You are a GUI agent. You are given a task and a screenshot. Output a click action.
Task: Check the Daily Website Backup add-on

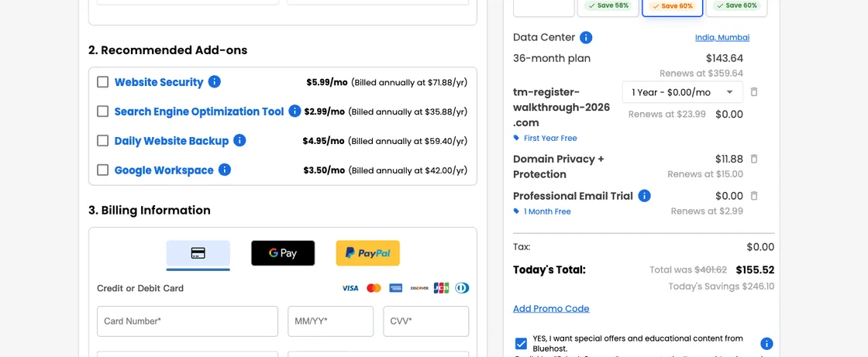click(102, 141)
